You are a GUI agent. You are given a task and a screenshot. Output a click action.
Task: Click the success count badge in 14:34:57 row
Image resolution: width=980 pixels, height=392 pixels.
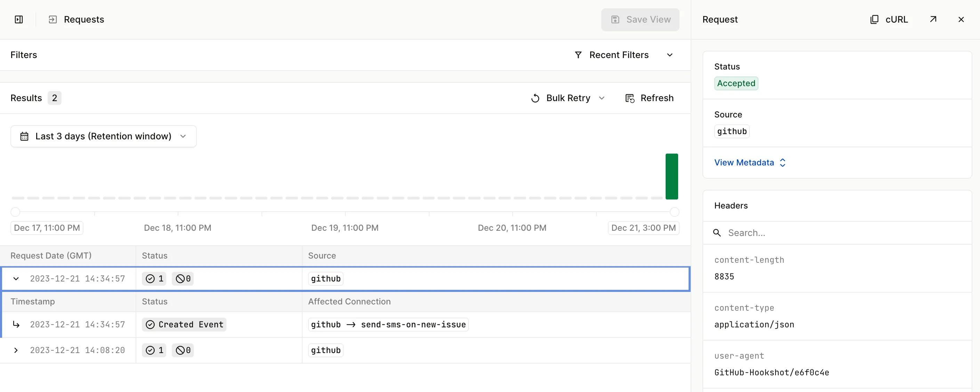point(154,279)
